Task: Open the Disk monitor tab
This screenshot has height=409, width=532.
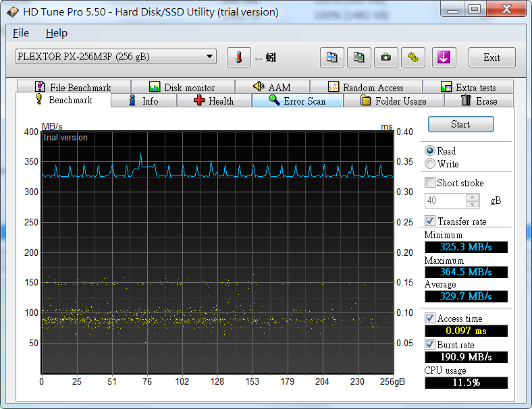Action: [182, 87]
